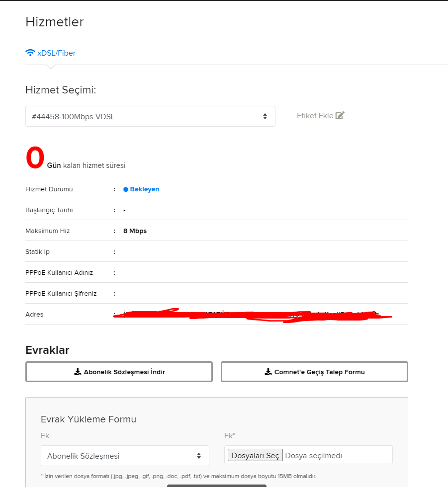Switch to the xDSL/Fiber tab
This screenshot has width=448, height=487.
(x=56, y=53)
